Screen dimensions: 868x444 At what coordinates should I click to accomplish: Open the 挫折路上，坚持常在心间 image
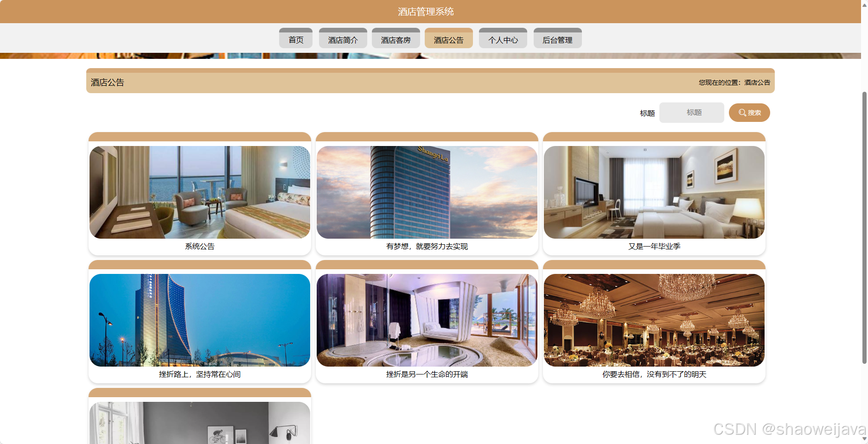[200, 320]
